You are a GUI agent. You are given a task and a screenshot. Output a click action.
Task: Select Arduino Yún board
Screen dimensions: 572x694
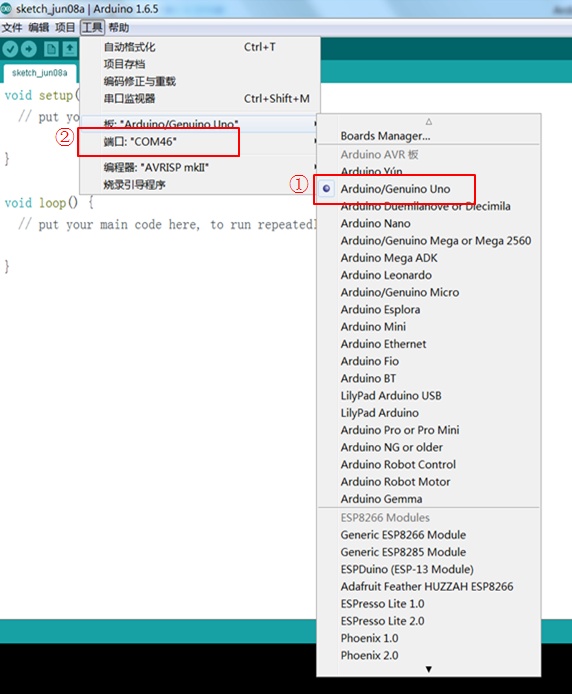pyautogui.click(x=429, y=171)
